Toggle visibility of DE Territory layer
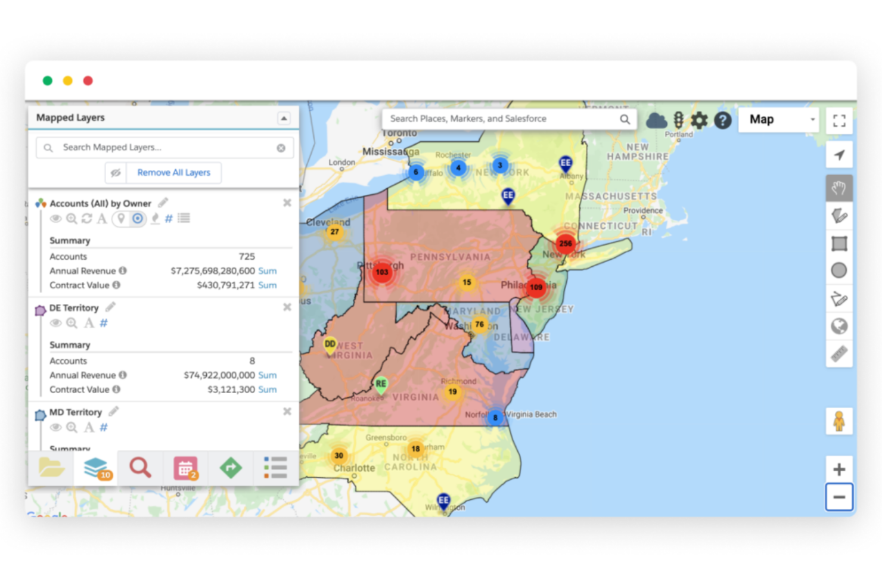Viewport: 882px width, 588px height. (x=56, y=323)
